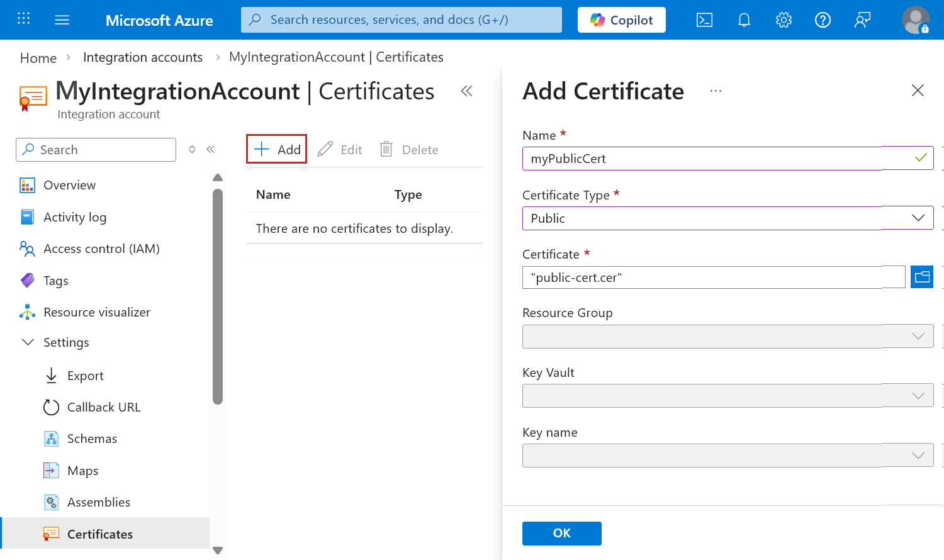Screen dimensions: 944x560
Task: Collapse the Settings section
Action: pos(55,342)
